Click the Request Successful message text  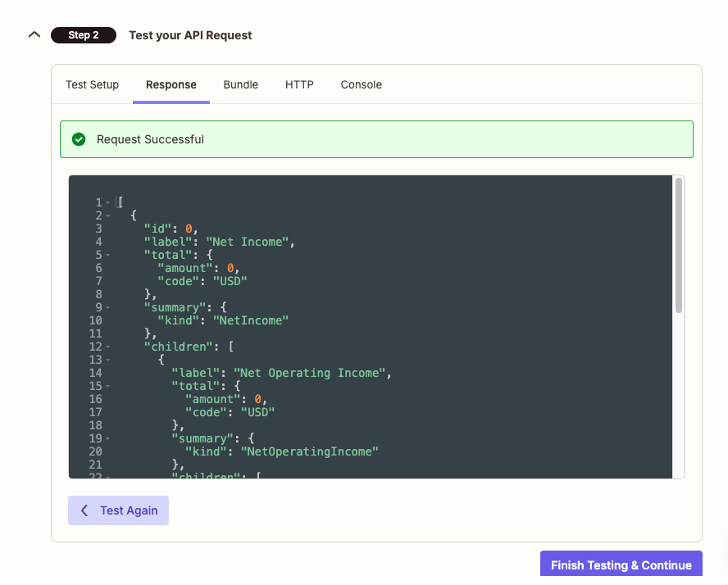(x=150, y=139)
